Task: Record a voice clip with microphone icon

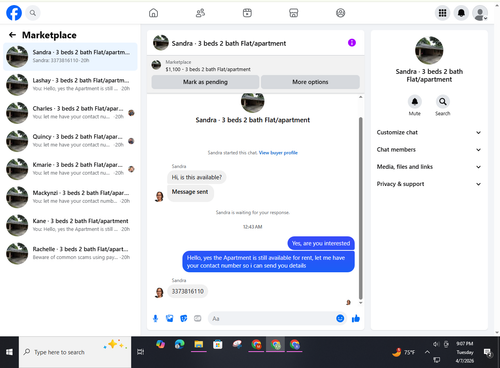Action: tap(155, 319)
